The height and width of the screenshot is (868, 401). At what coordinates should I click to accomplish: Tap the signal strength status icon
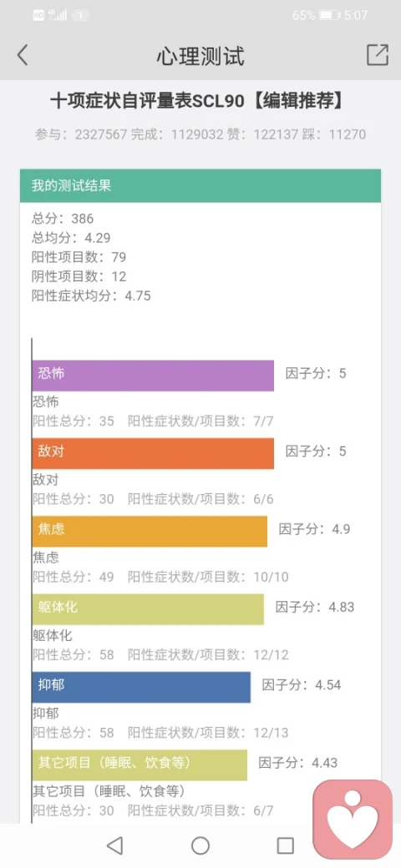[57, 16]
